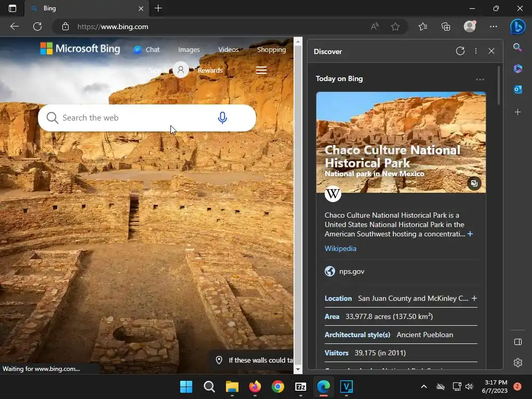Open the Chaco Culture park image card
This screenshot has width=532, height=399.
[401, 142]
